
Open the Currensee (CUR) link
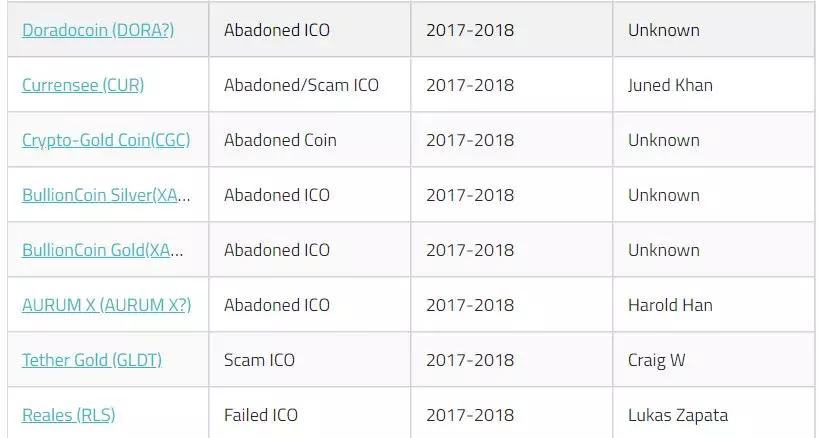click(x=83, y=85)
